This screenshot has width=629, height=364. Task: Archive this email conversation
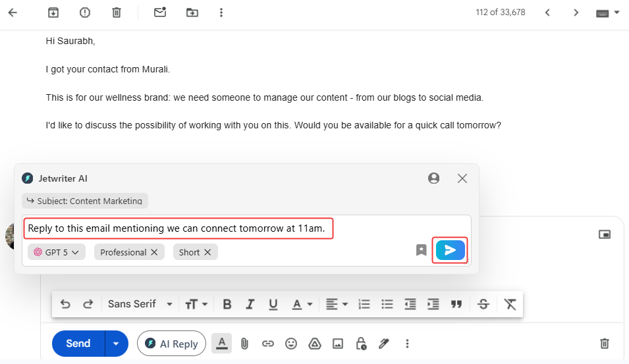click(x=53, y=13)
